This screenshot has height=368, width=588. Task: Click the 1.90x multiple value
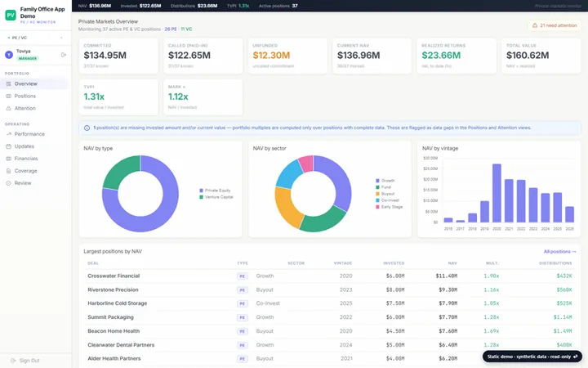point(492,276)
